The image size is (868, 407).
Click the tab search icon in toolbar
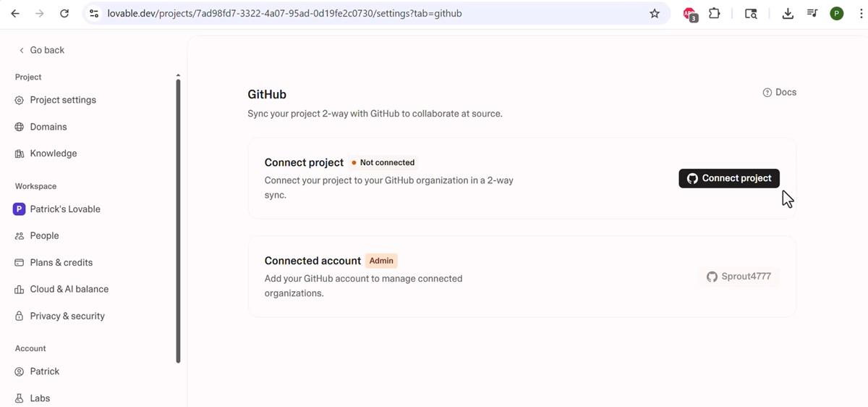tap(751, 13)
